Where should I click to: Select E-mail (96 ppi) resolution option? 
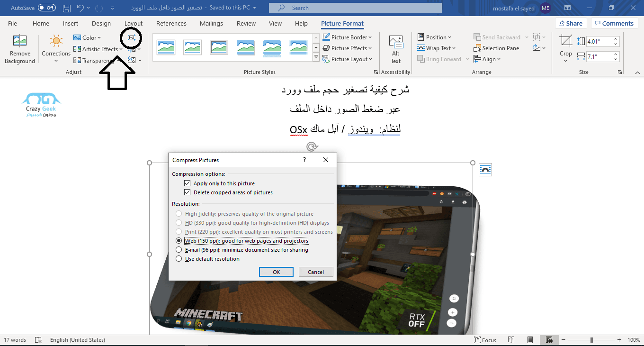click(x=179, y=250)
